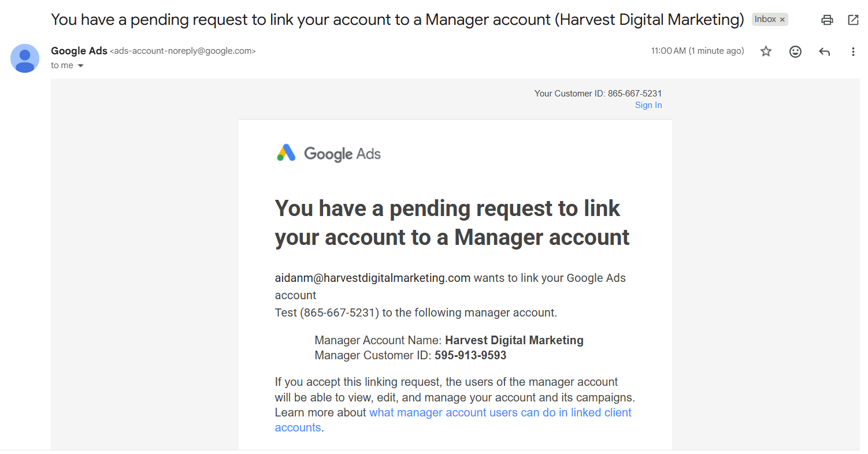Image resolution: width=868 pixels, height=454 pixels.
Task: Star this Google Ads email
Action: click(x=766, y=51)
